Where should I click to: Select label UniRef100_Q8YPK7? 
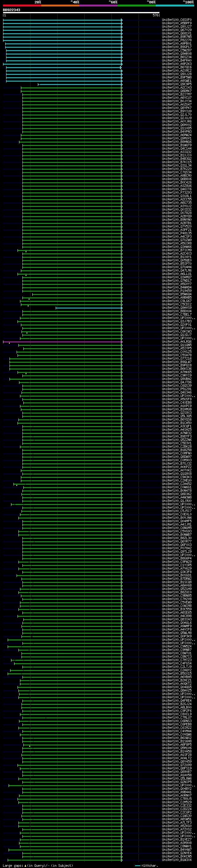coord(177,108)
